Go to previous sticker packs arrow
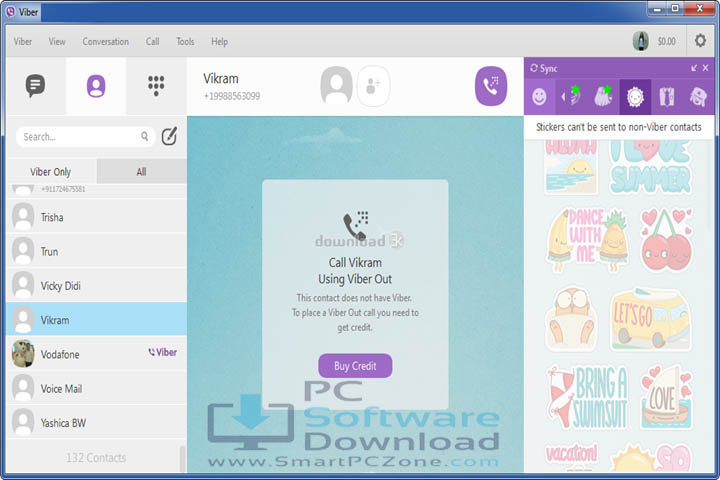Screen dimensions: 720x480 563,97
